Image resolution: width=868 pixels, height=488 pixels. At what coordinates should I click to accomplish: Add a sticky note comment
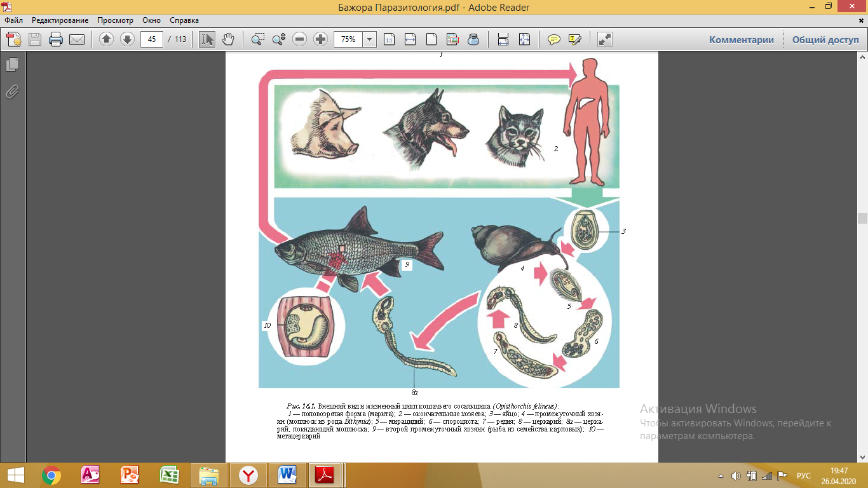tap(554, 39)
